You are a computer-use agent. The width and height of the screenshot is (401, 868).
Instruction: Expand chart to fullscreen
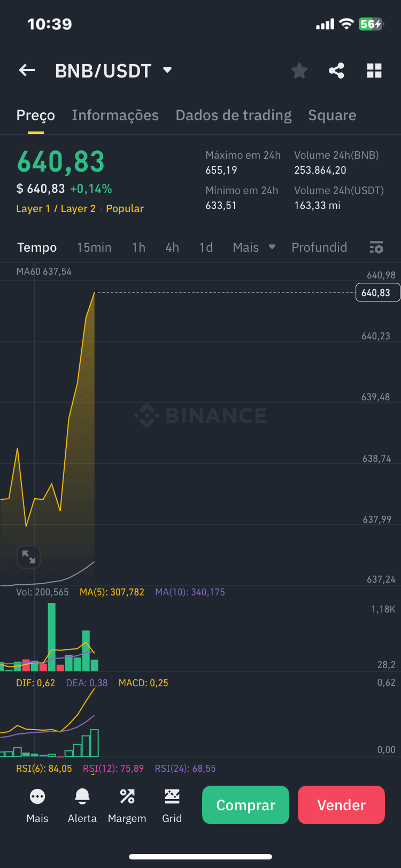[x=29, y=557]
